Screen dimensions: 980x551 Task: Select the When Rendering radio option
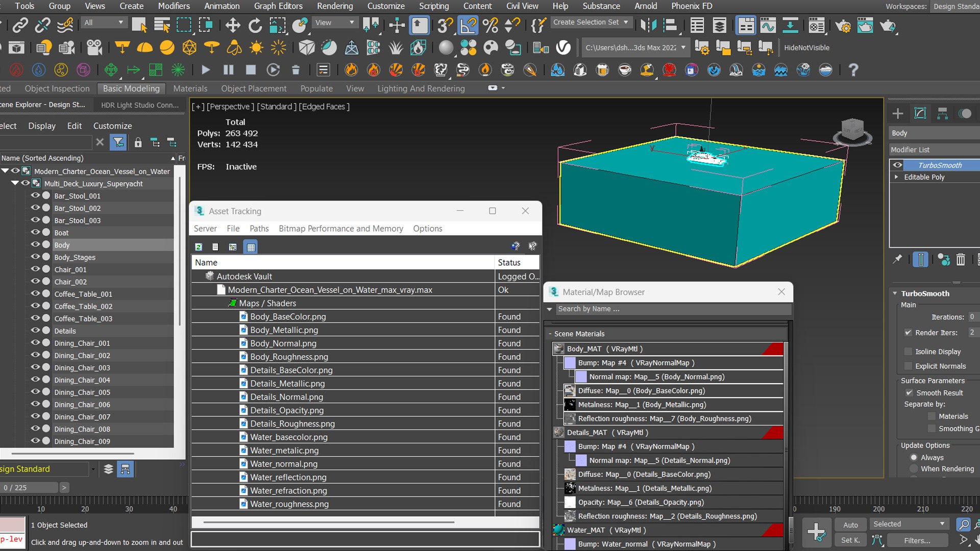[914, 469]
